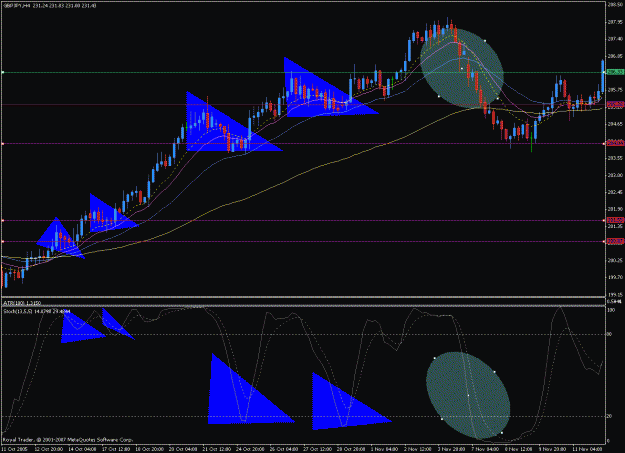Click the 1 Nov 04:00 time label
Screen dimensions: 625x453
(384, 449)
